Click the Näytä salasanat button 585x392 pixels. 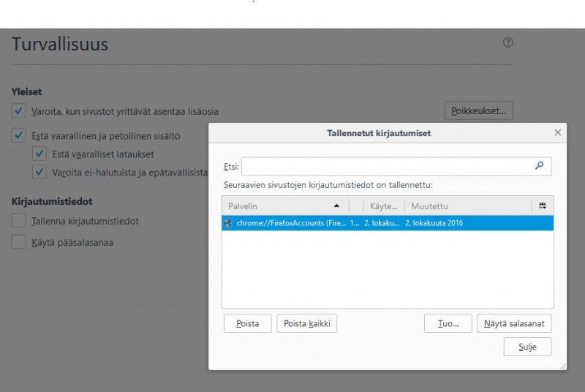point(514,324)
